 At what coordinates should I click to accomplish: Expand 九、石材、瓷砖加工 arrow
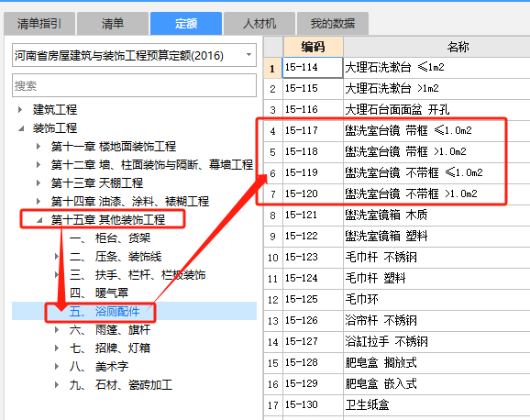(x=57, y=384)
